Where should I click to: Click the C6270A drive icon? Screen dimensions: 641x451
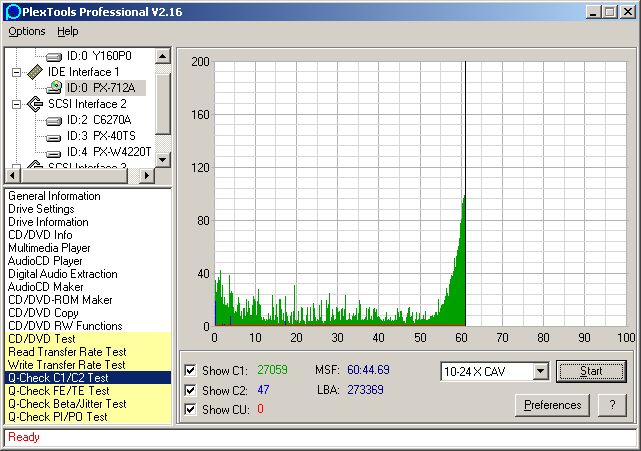tap(54, 121)
